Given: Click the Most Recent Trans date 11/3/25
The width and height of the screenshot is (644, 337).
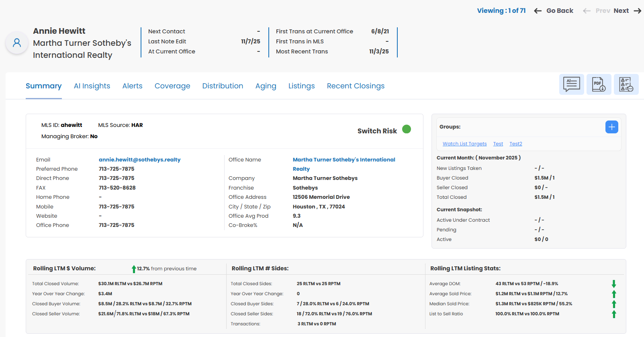Looking at the screenshot, I should click(x=379, y=51).
